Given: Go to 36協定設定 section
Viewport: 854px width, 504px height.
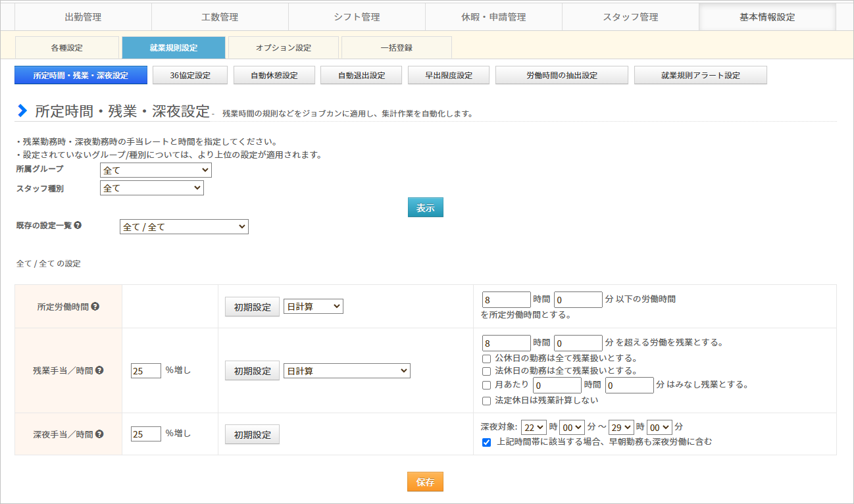Looking at the screenshot, I should pyautogui.click(x=189, y=76).
